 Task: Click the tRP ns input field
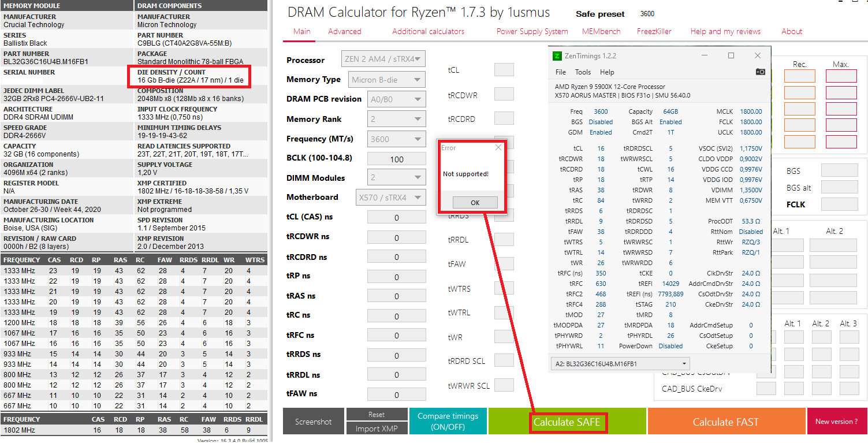[x=397, y=277]
